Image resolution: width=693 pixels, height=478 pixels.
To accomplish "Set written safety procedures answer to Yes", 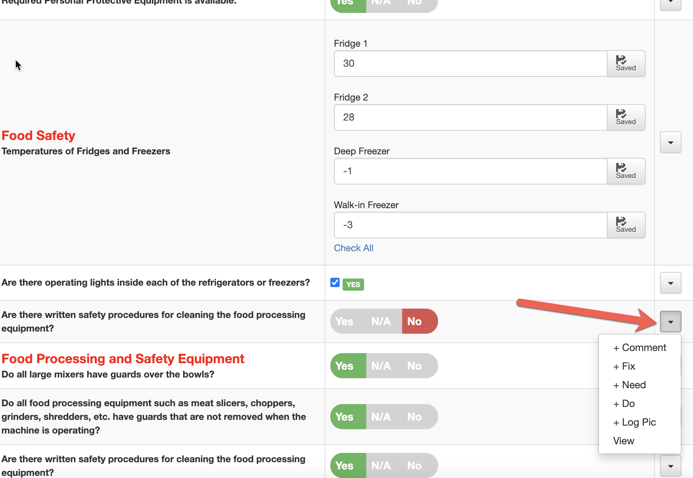I will point(345,321).
